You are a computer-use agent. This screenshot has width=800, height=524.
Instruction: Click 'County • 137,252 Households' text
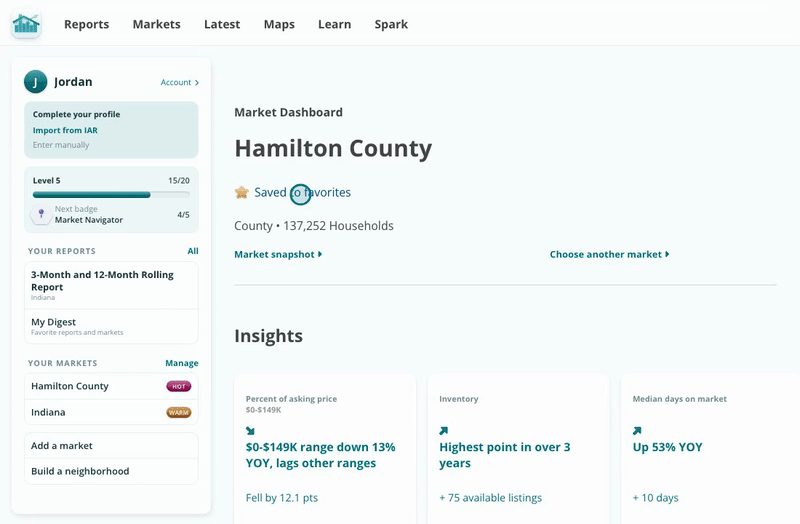click(x=314, y=226)
